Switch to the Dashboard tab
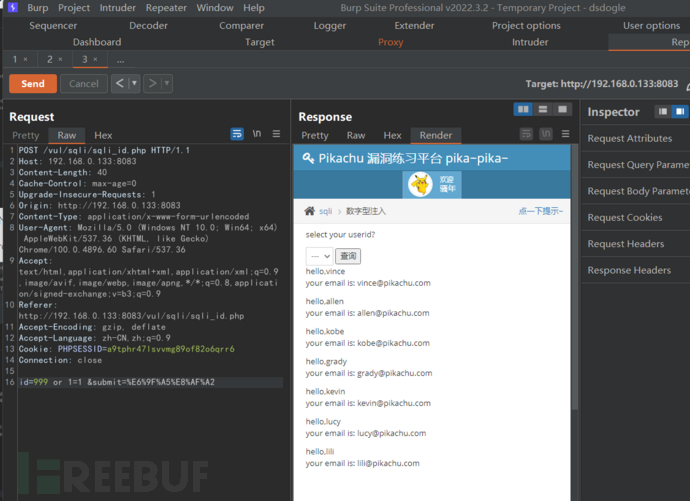This screenshot has width=690, height=501. click(97, 42)
